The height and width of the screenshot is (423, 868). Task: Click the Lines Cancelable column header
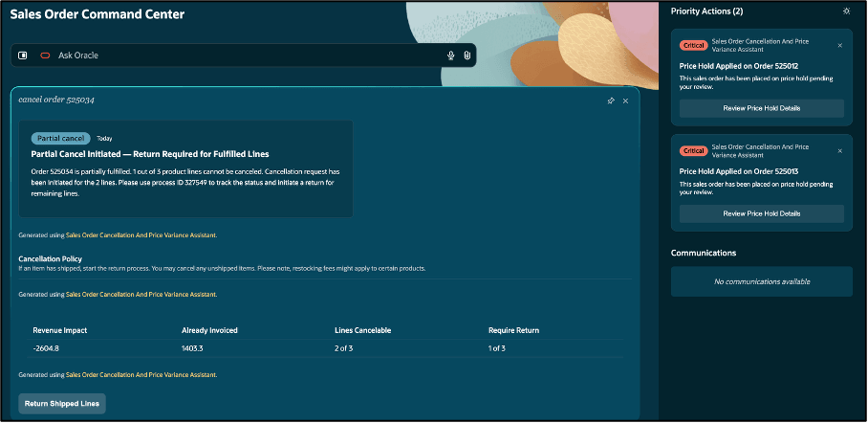click(363, 330)
